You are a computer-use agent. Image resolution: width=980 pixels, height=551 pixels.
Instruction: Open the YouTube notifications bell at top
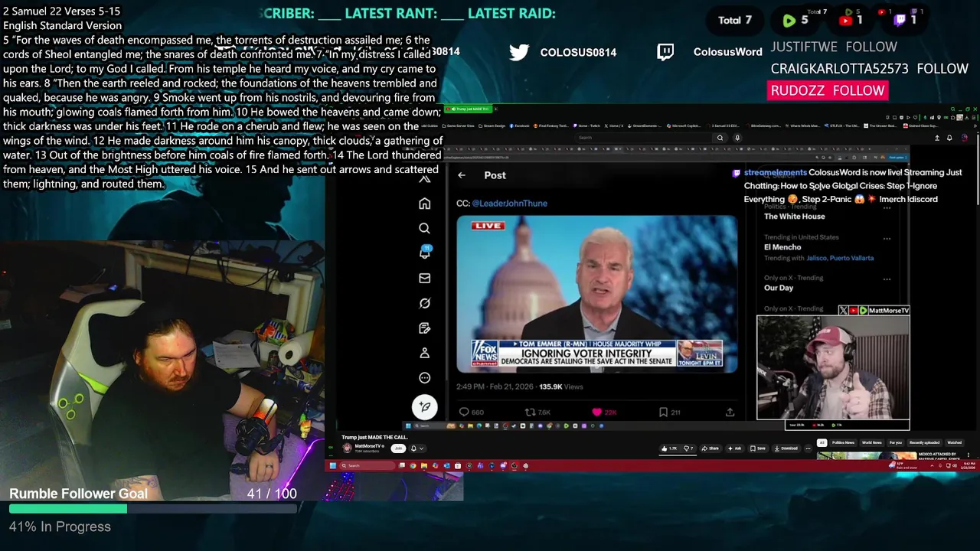pyautogui.click(x=949, y=138)
